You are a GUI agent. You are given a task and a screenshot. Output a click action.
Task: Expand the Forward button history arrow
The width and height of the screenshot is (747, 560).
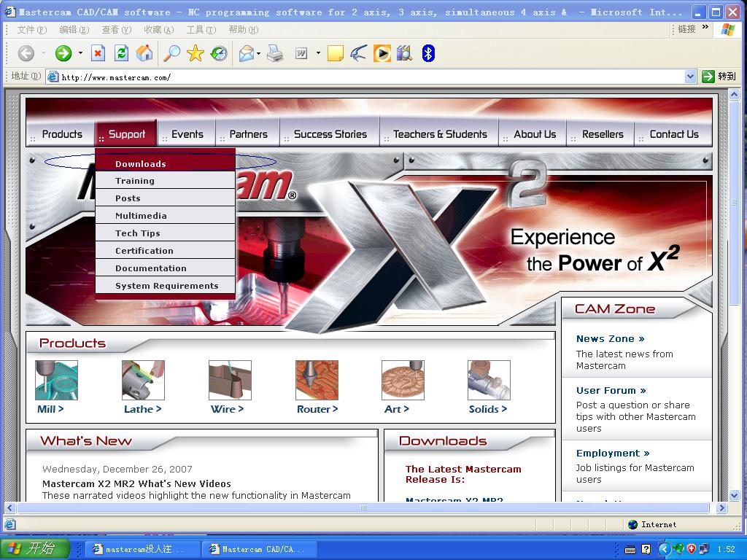pyautogui.click(x=80, y=53)
